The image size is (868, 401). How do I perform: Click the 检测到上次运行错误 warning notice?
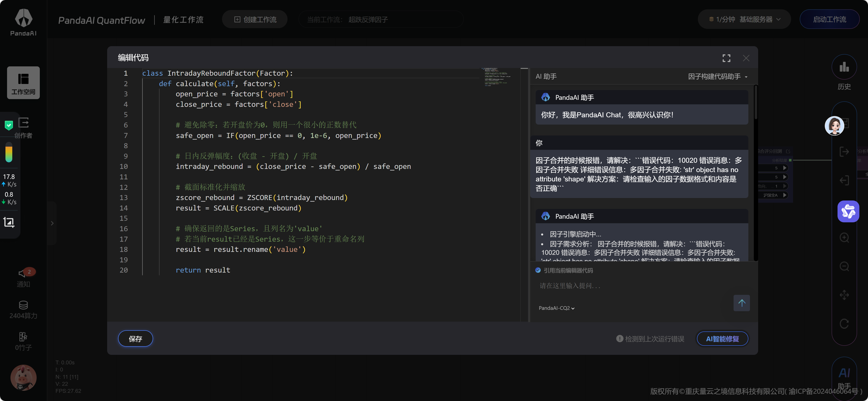[650, 339]
